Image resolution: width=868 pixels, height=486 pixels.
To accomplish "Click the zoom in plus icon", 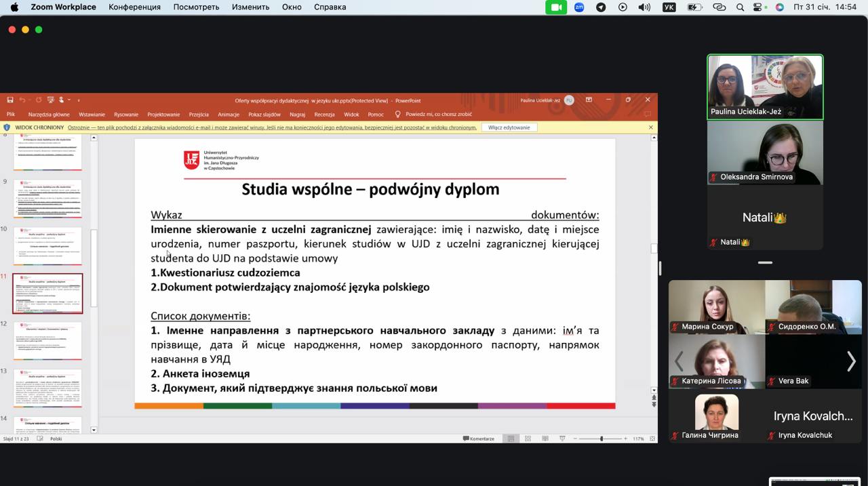I will click(x=625, y=439).
